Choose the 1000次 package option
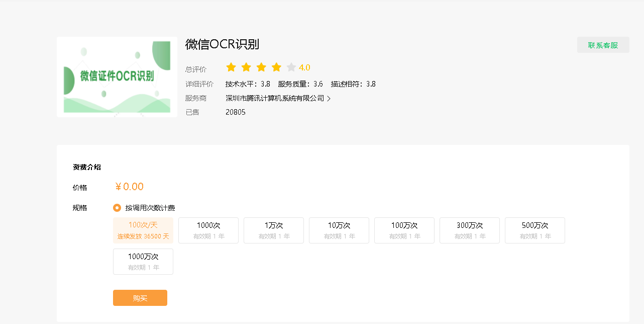 click(208, 230)
